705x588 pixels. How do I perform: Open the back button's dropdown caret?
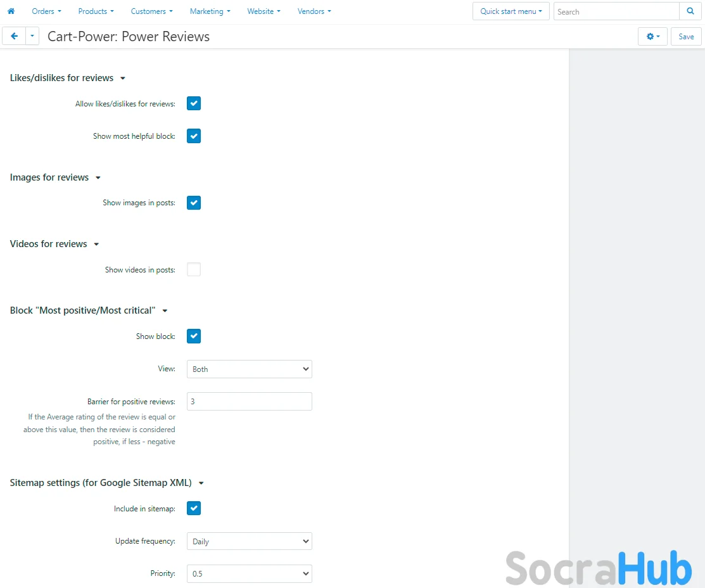[32, 36]
